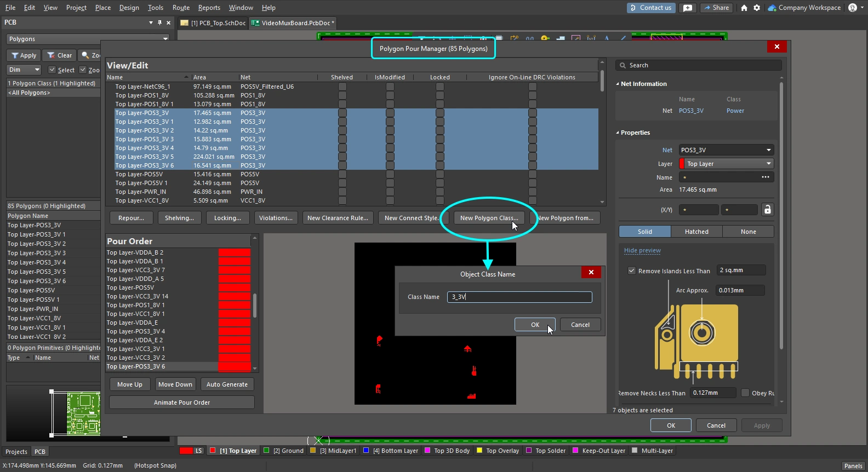Click the user profile avatar icon

point(852,8)
